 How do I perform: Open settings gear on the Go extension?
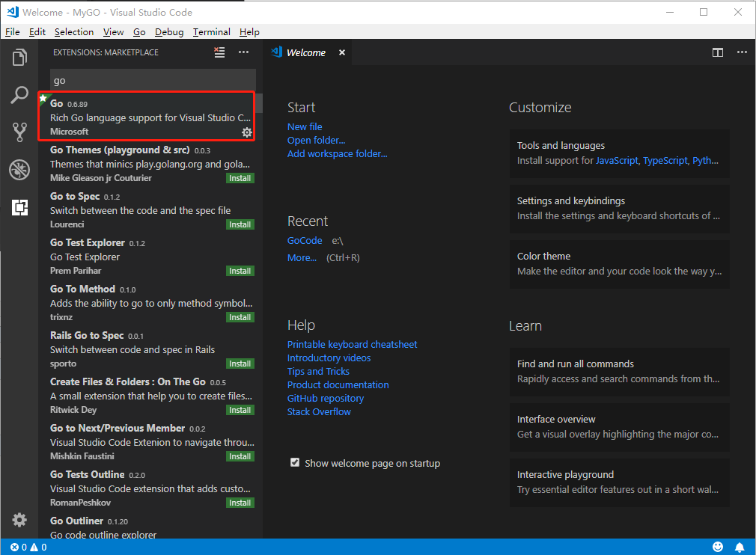tap(247, 132)
